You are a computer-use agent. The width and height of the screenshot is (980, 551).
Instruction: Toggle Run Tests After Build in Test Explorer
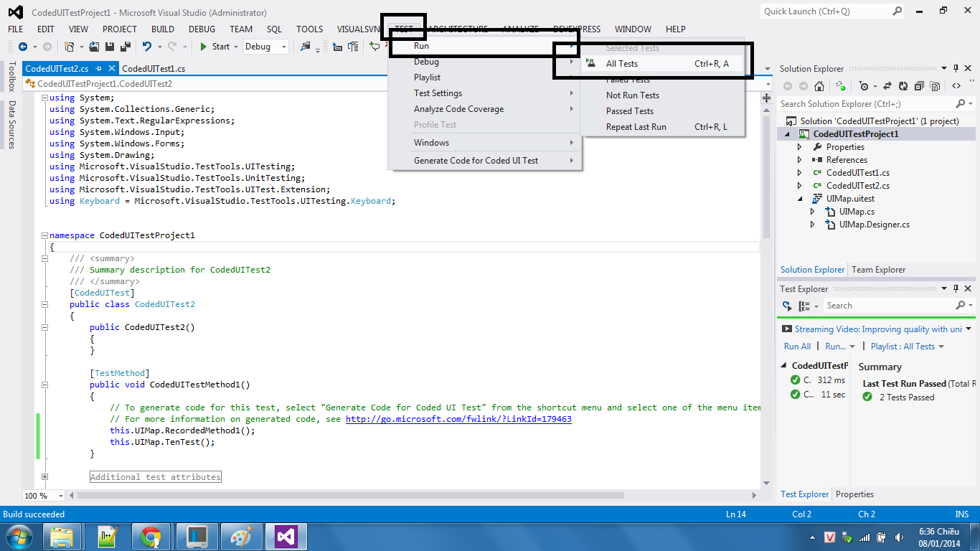click(787, 306)
